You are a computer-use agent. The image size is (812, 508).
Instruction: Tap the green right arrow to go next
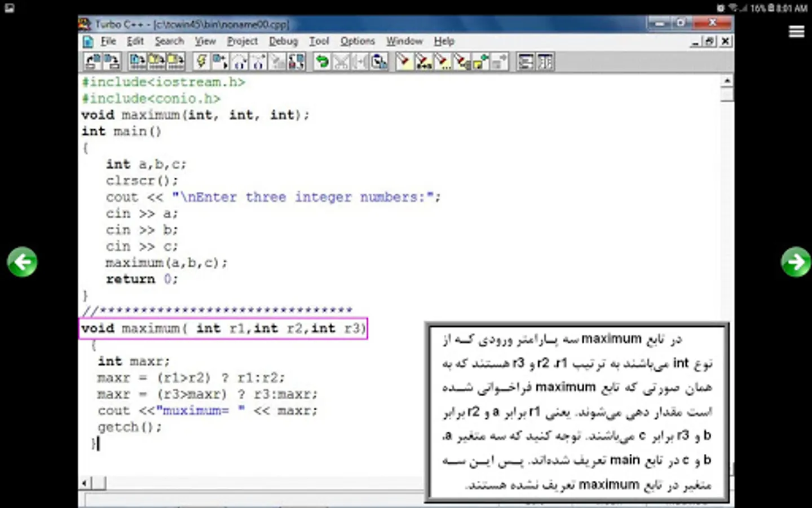click(x=796, y=262)
